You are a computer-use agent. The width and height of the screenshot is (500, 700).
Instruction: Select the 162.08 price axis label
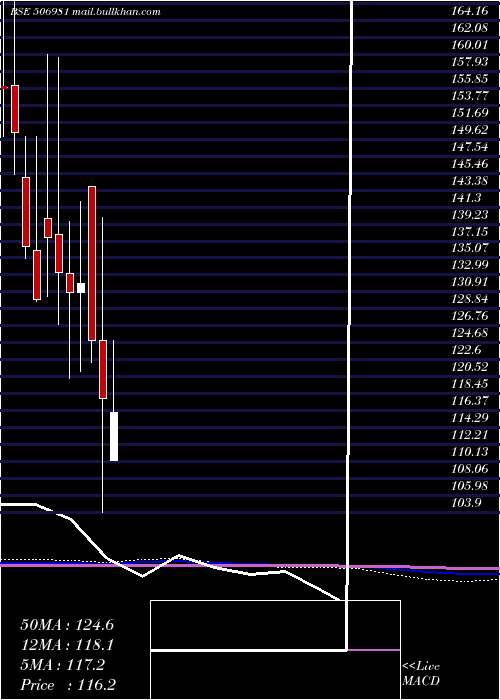click(469, 28)
